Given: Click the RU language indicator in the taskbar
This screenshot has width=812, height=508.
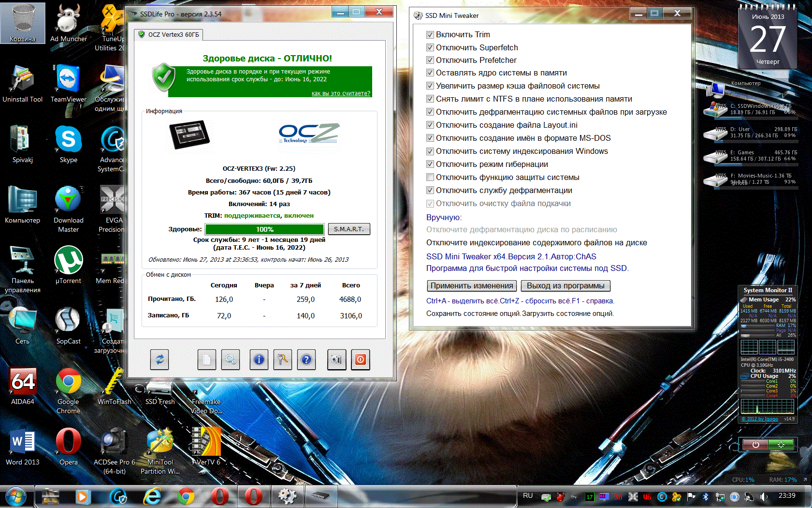Looking at the screenshot, I should tap(528, 496).
